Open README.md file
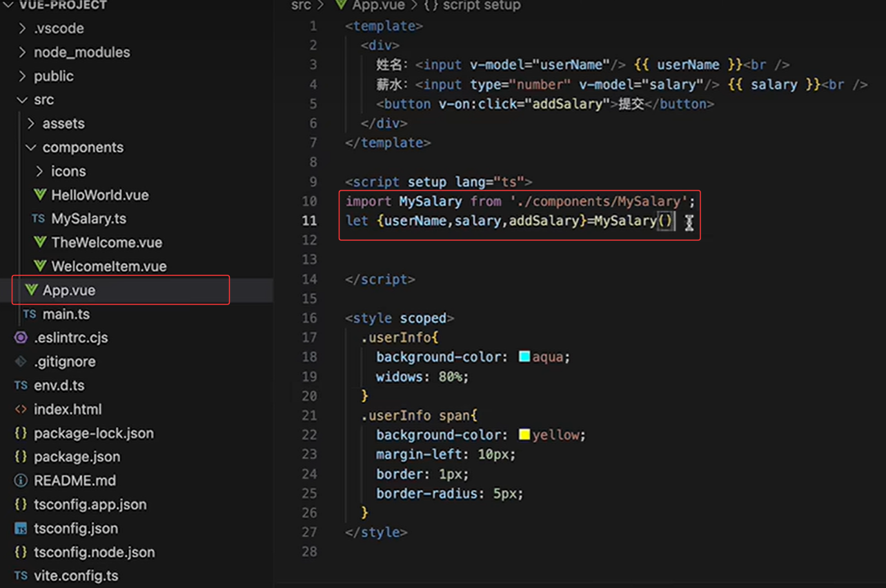886x588 pixels. tap(75, 480)
